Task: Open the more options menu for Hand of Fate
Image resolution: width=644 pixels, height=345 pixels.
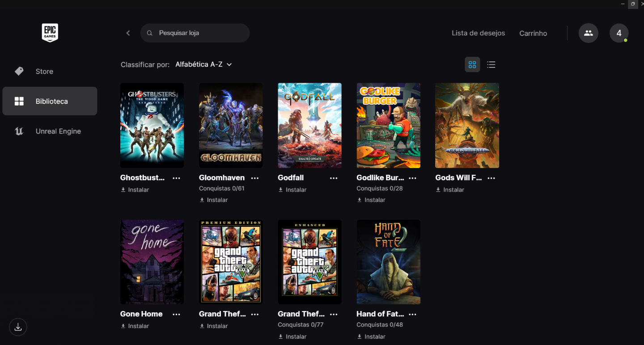Action: point(412,315)
